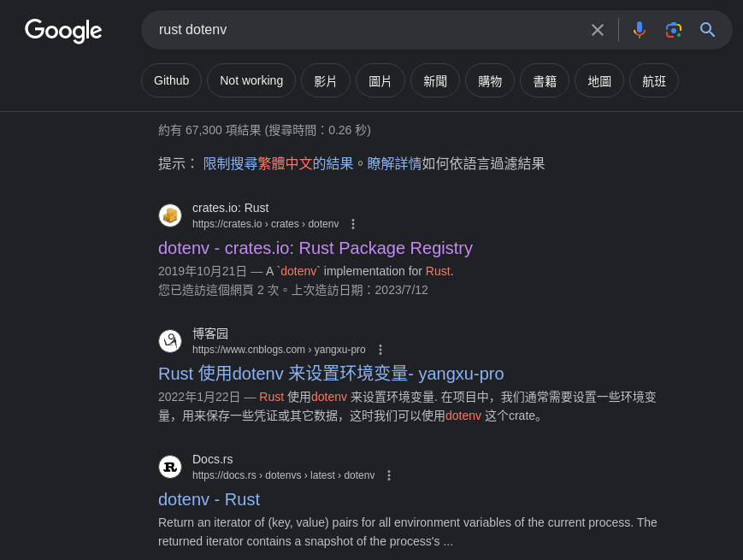
Task: Switch to the 航班 flights tab
Action: click(x=654, y=80)
